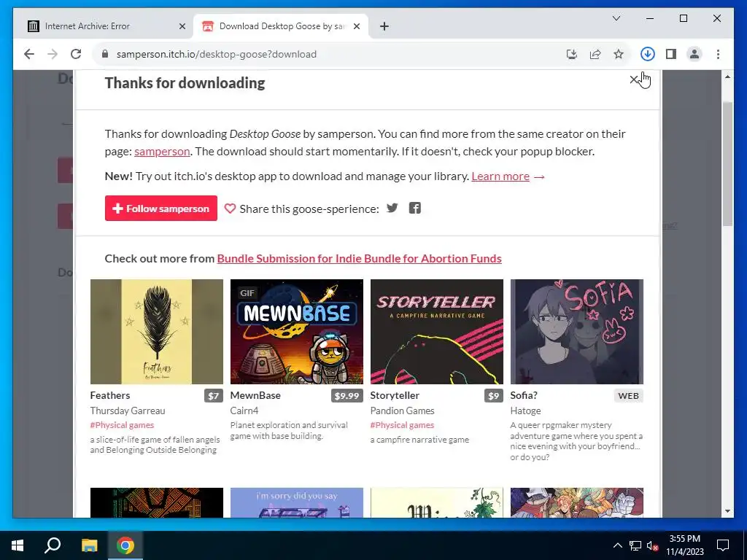Screen dimensions: 747x560
Task: Click the $7 price tag on Feathers
Action: tap(214, 396)
